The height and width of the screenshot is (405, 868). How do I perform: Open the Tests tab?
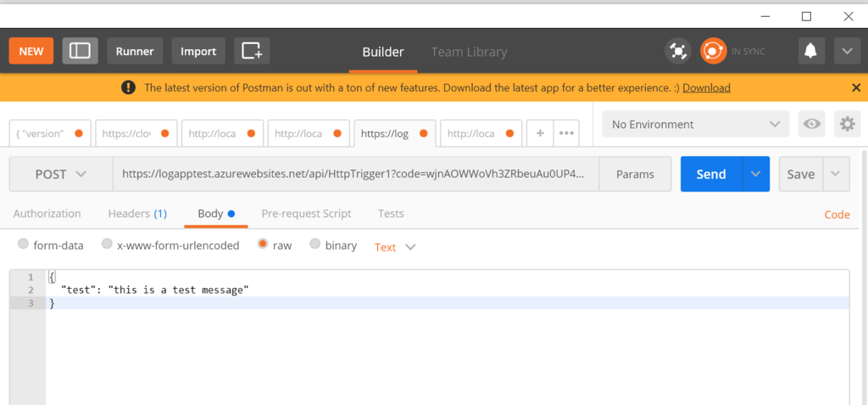391,214
